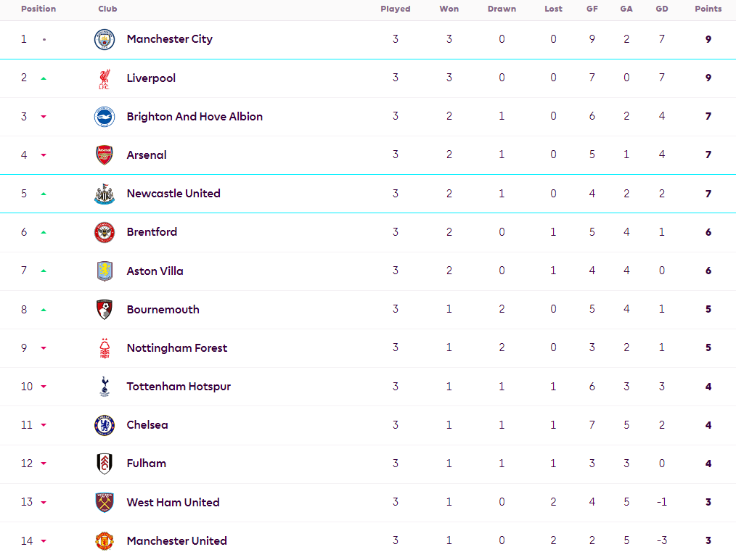736x560 pixels.
Task: Click Arsenal's red position-down arrow
Action: [44, 155]
